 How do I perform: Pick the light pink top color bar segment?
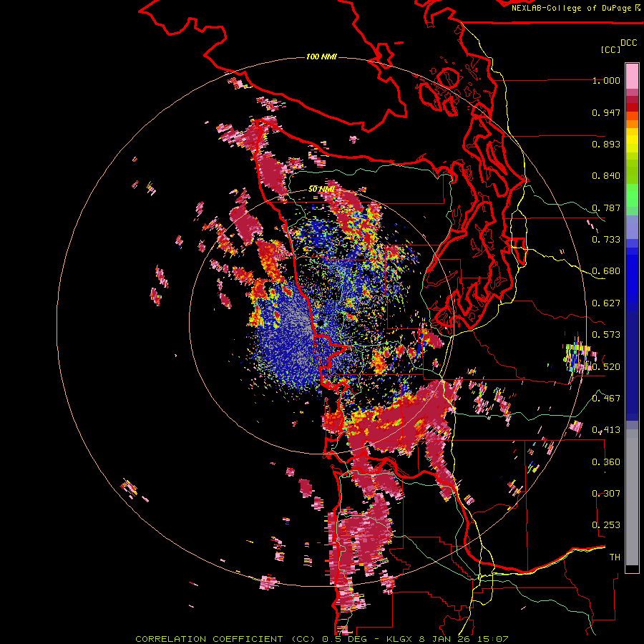pos(632,77)
